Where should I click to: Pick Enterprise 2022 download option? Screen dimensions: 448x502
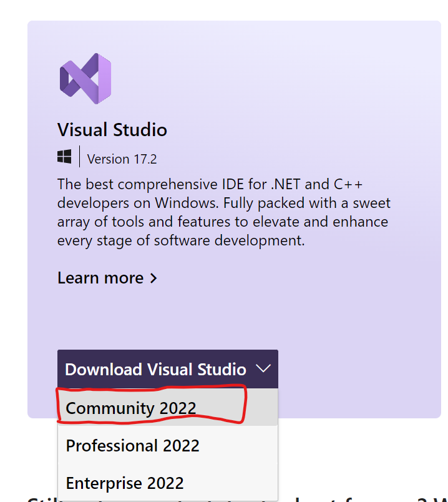(168, 483)
